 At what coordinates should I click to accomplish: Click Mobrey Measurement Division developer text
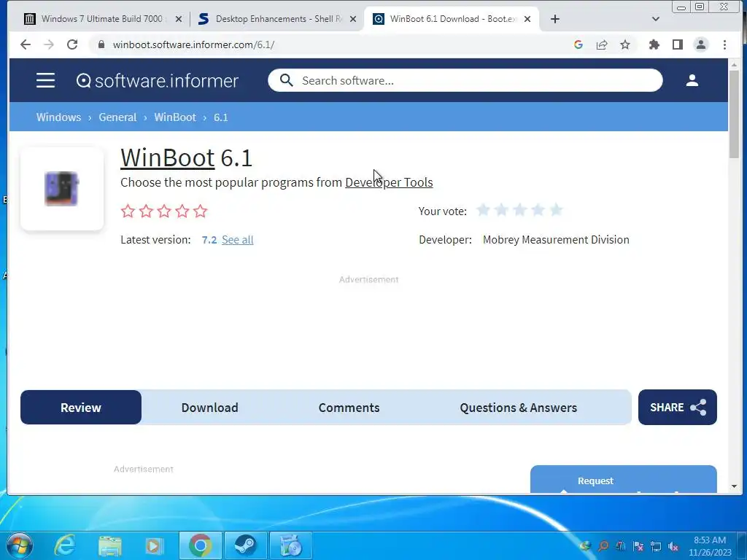click(x=556, y=239)
